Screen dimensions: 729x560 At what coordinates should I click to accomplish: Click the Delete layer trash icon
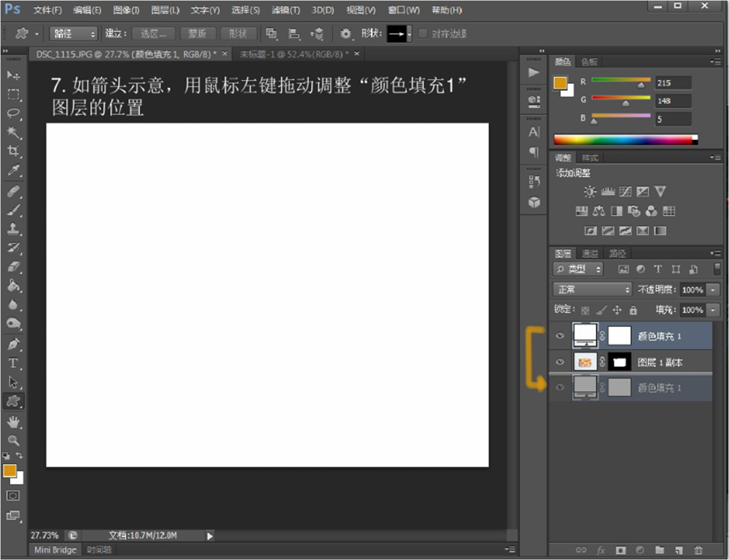[698, 550]
